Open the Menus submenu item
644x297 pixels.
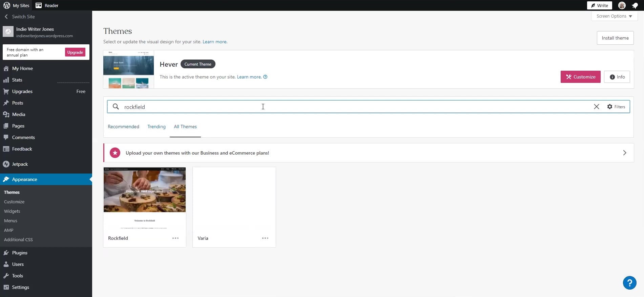click(x=11, y=221)
